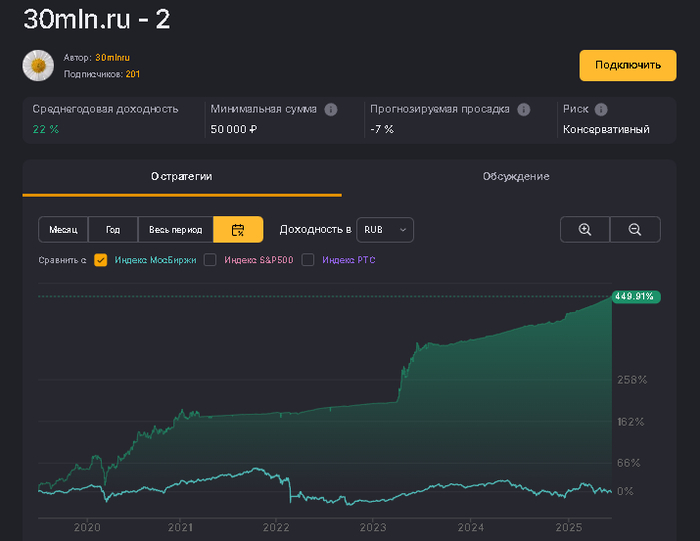Uncheck the Индекс МосБиржи checkbox
This screenshot has height=541, width=700.
pyautogui.click(x=101, y=260)
